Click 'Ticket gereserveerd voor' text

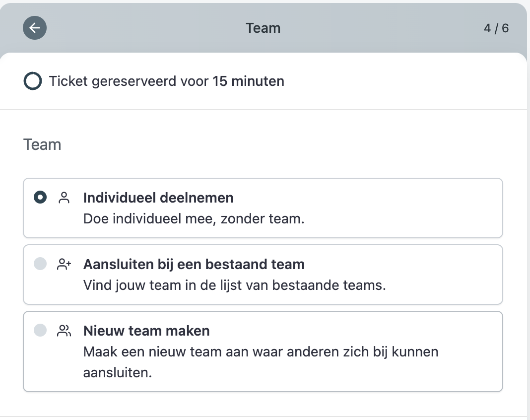(129, 81)
